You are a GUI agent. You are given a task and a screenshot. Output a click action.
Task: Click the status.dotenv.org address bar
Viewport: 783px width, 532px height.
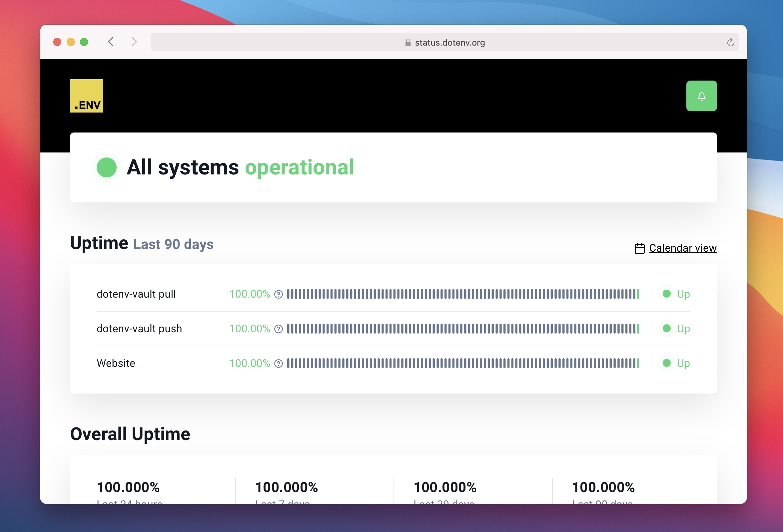coord(445,42)
